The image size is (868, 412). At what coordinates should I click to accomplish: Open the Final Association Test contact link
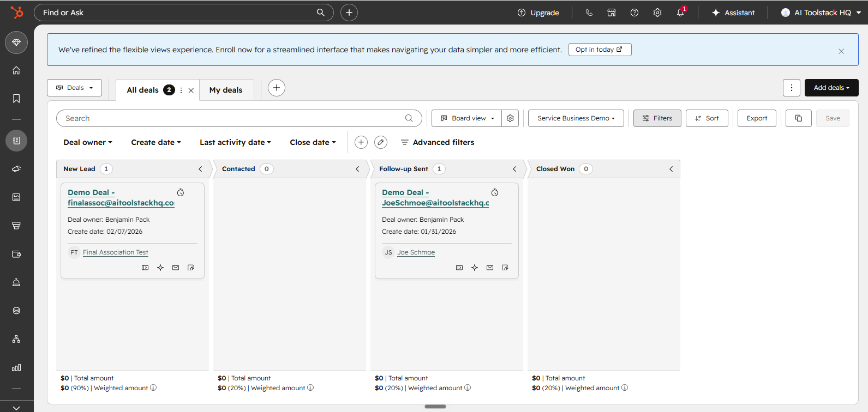pos(116,252)
